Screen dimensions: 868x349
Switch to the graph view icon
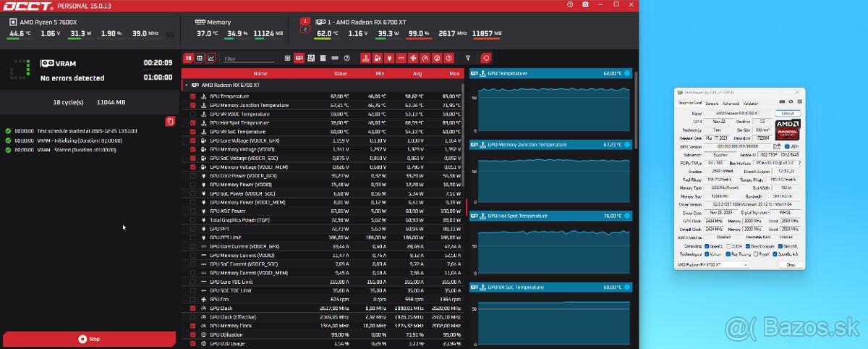coord(210,58)
